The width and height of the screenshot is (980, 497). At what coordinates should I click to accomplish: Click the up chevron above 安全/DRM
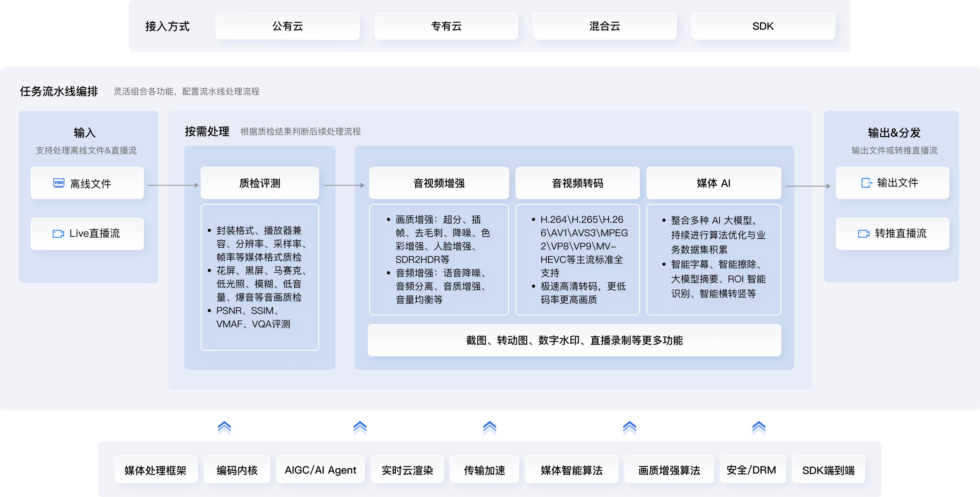759,429
